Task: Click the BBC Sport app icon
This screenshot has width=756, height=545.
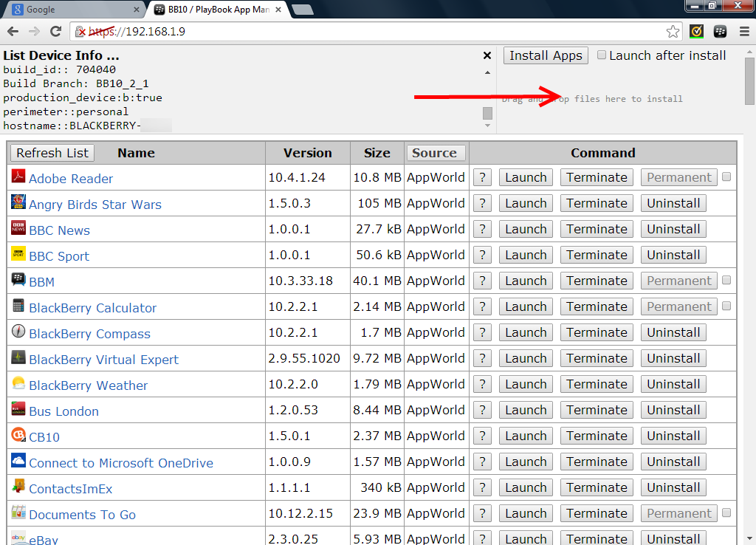Action: tap(18, 253)
